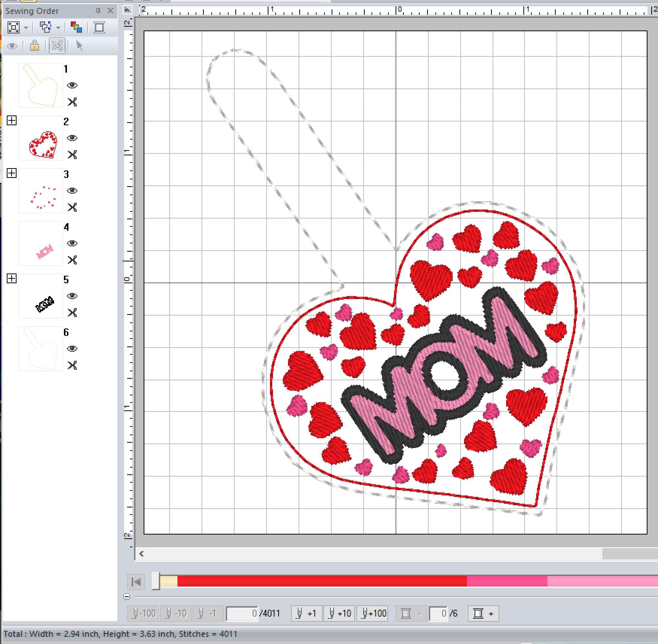The height and width of the screenshot is (644, 658).
Task: Hide sewing step 6 outline layer
Action: pyautogui.click(x=72, y=349)
